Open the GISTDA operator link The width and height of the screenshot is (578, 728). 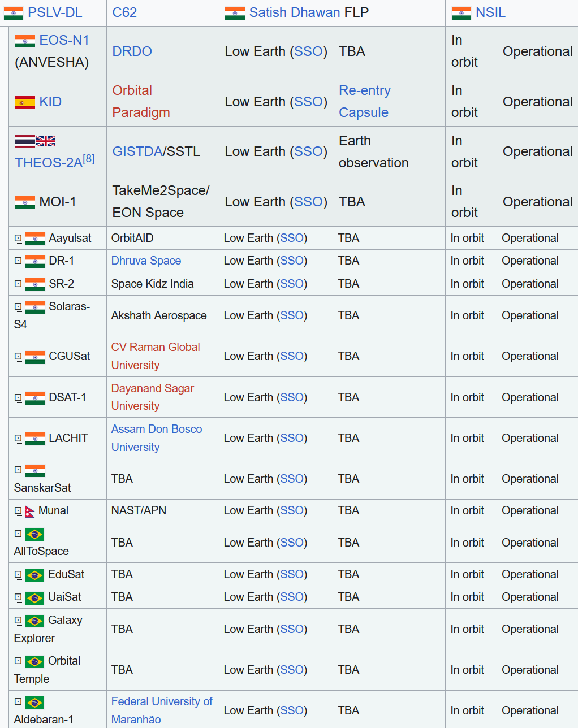pyautogui.click(x=137, y=151)
